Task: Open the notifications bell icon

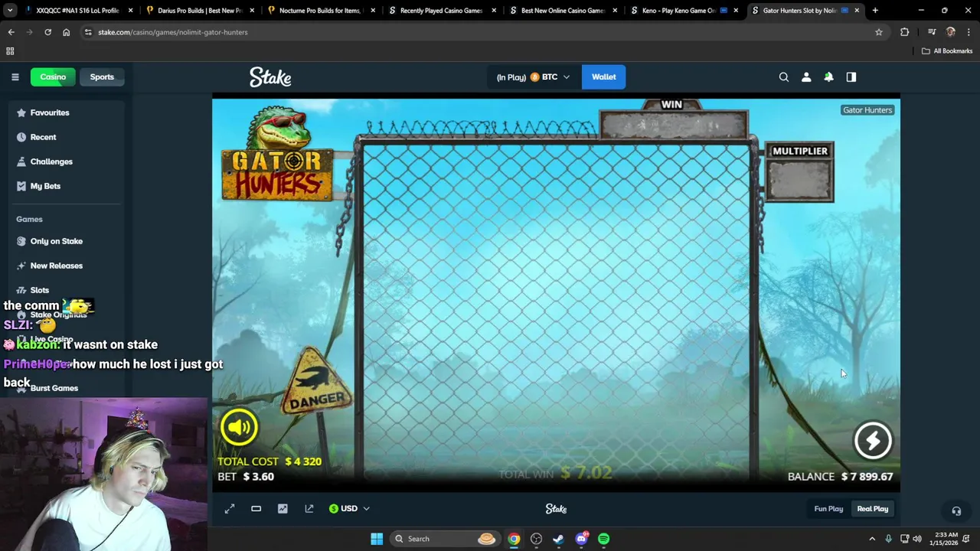Action: coord(828,77)
